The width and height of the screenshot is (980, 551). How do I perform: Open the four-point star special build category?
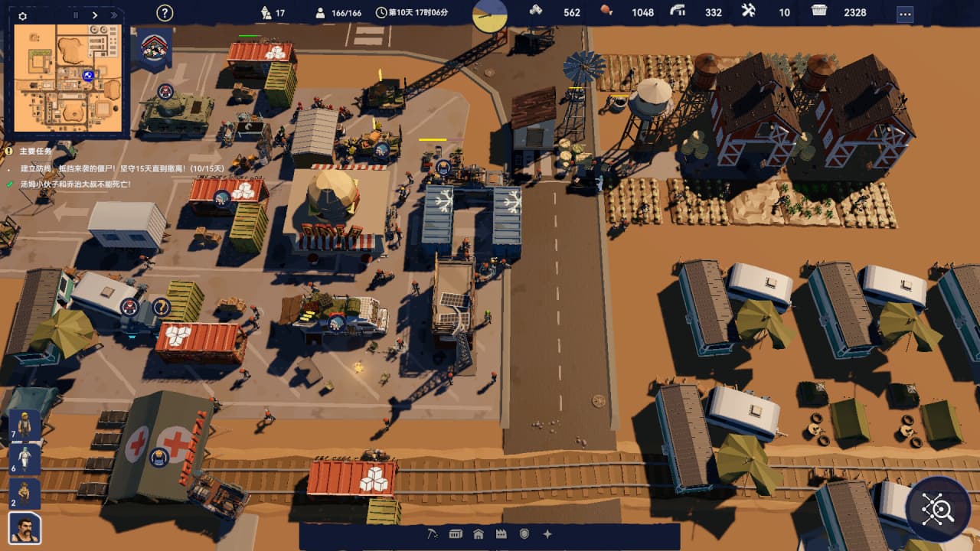point(547,534)
